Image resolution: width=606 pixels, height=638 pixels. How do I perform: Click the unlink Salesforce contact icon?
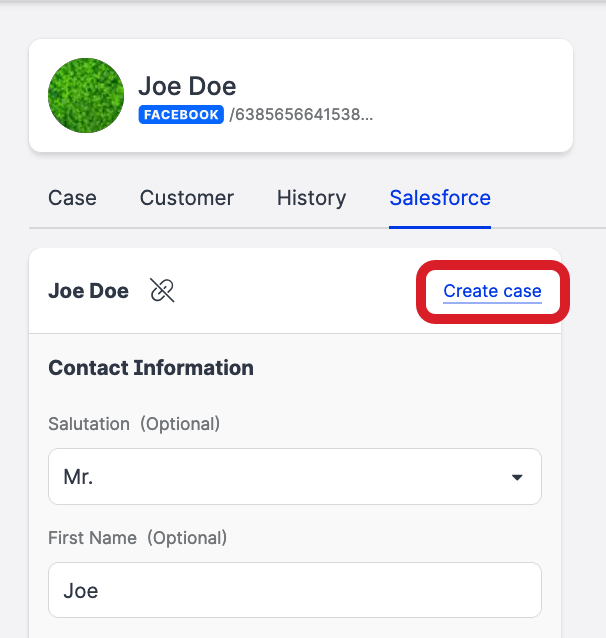coord(162,291)
